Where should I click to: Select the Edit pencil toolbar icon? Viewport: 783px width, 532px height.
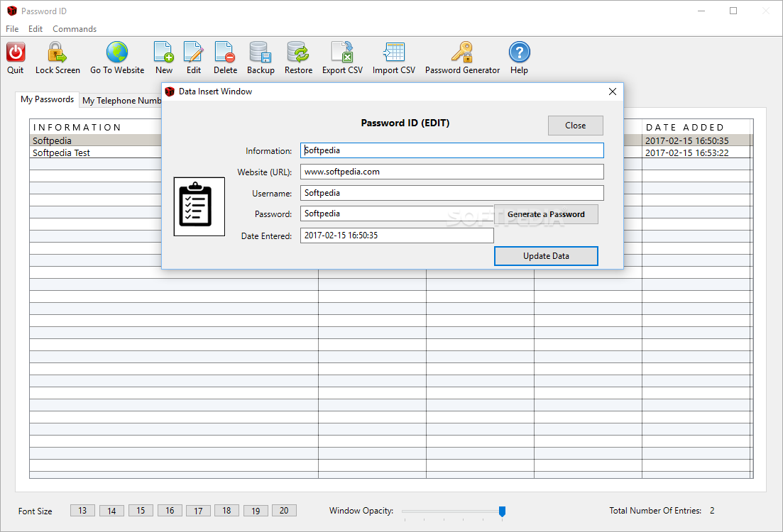[193, 52]
